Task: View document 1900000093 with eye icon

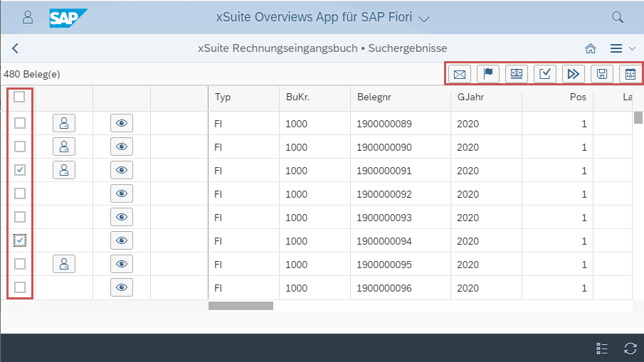Action: click(x=122, y=217)
